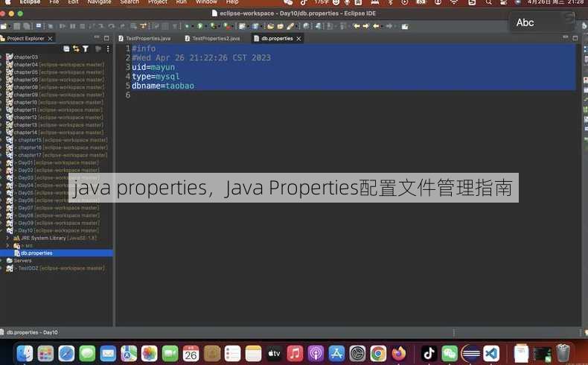Open Eclipse icon in the Dock
This screenshot has height=365, width=588.
click(471, 353)
